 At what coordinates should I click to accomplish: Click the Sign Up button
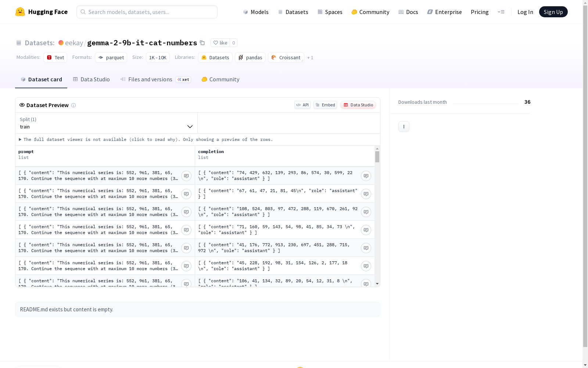point(553,12)
